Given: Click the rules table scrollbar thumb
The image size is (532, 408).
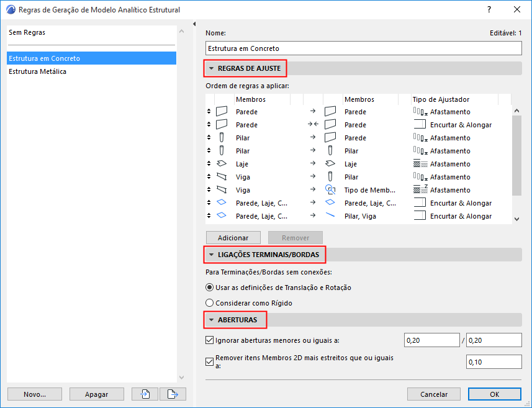Looking at the screenshot, I should tap(516, 155).
